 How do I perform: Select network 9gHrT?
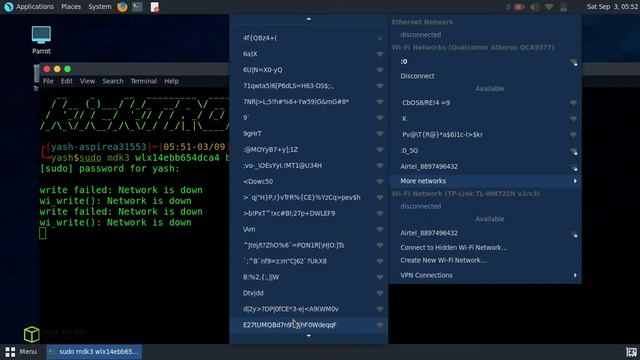309,133
